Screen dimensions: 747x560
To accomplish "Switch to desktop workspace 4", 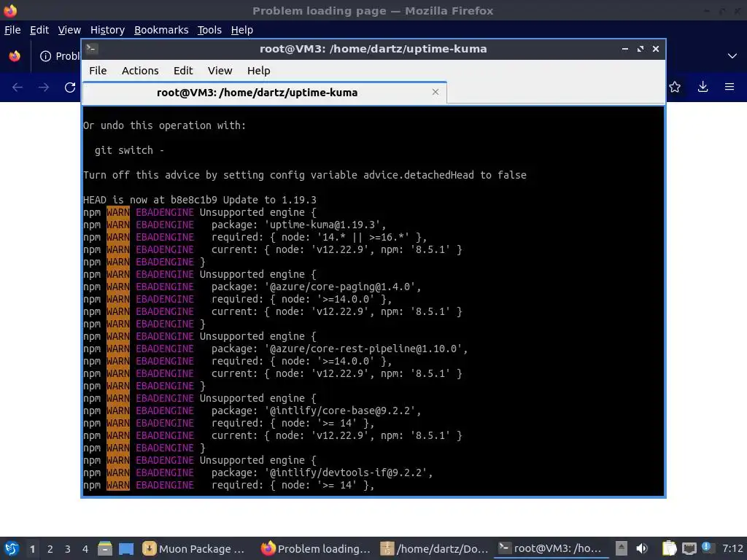I will click(x=85, y=549).
